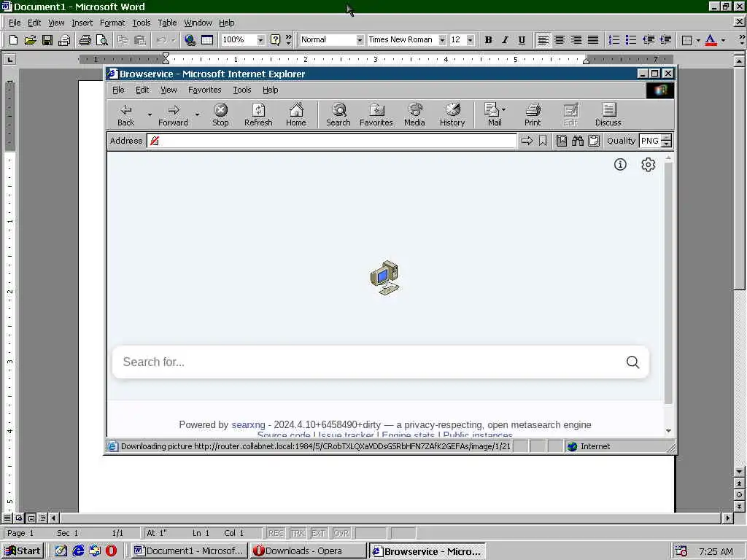Open Search pane in Internet Explorer toolbar

coord(338,115)
